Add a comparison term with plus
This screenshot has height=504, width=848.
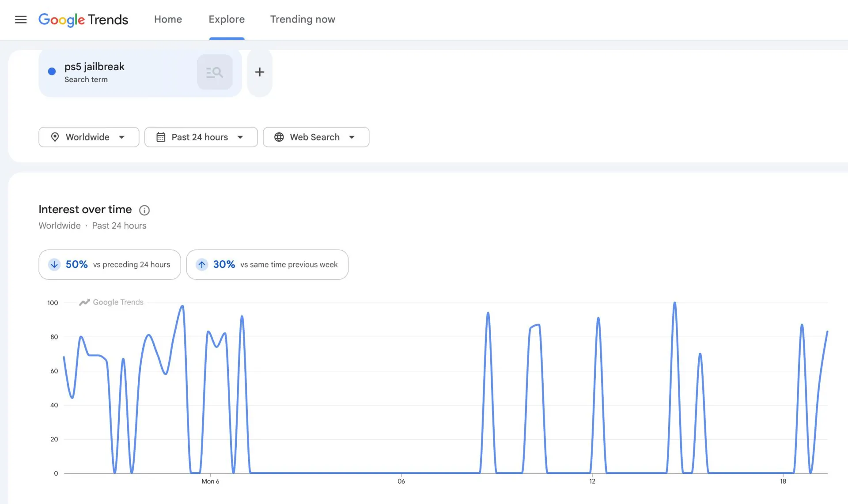point(260,72)
